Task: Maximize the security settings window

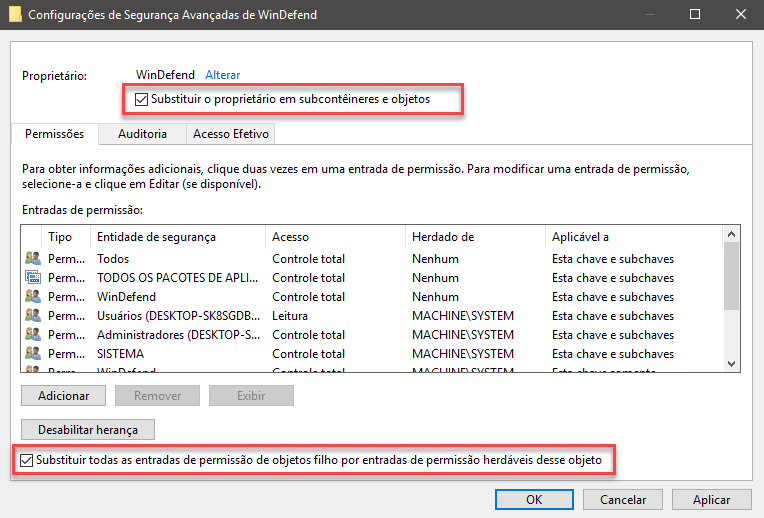Action: tap(695, 14)
